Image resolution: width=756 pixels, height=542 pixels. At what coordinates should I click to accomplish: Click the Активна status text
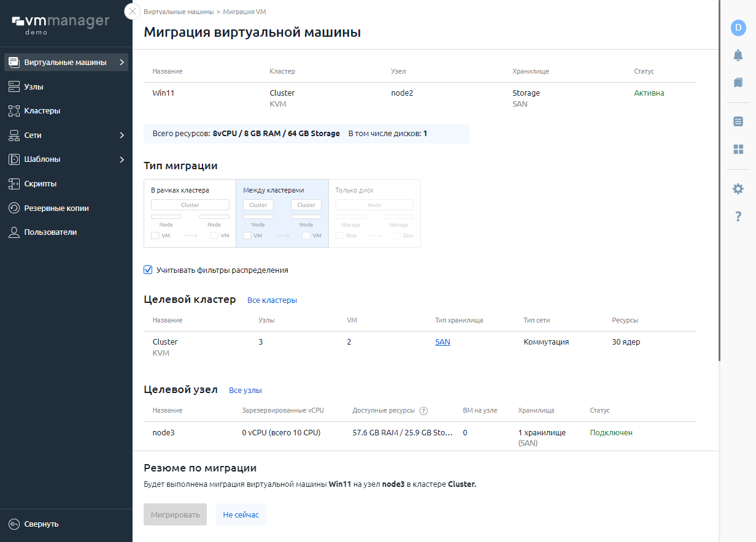pos(649,93)
